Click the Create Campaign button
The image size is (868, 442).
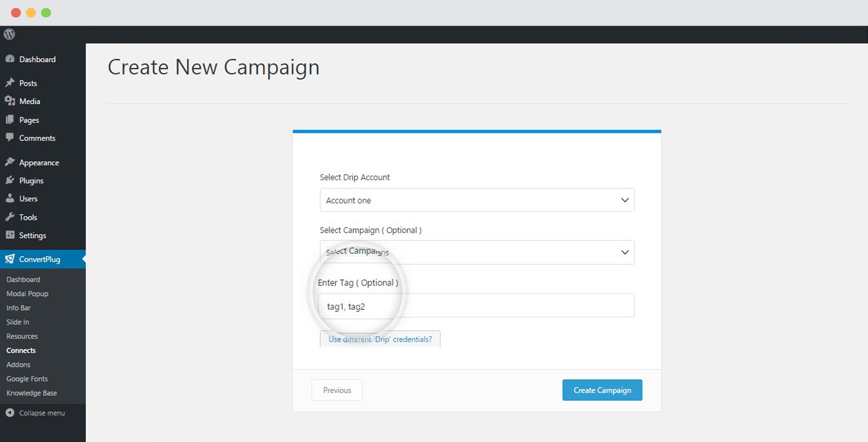pos(602,390)
